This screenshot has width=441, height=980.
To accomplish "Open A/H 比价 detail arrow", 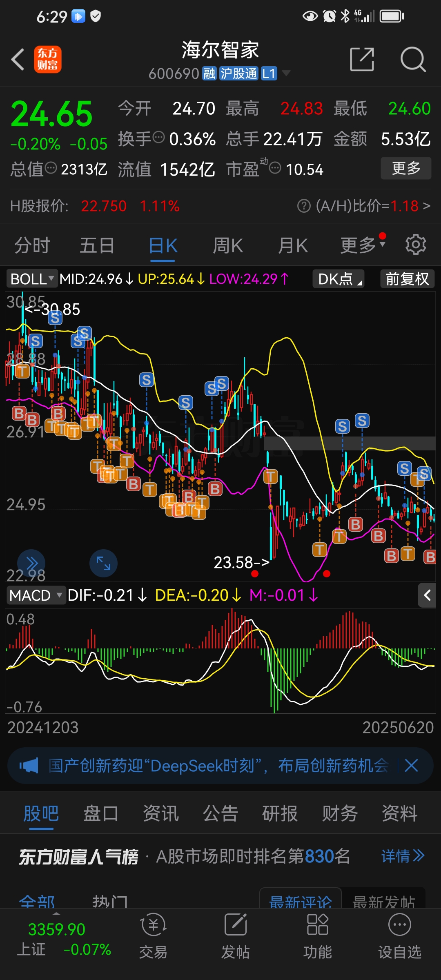I will [x=426, y=206].
